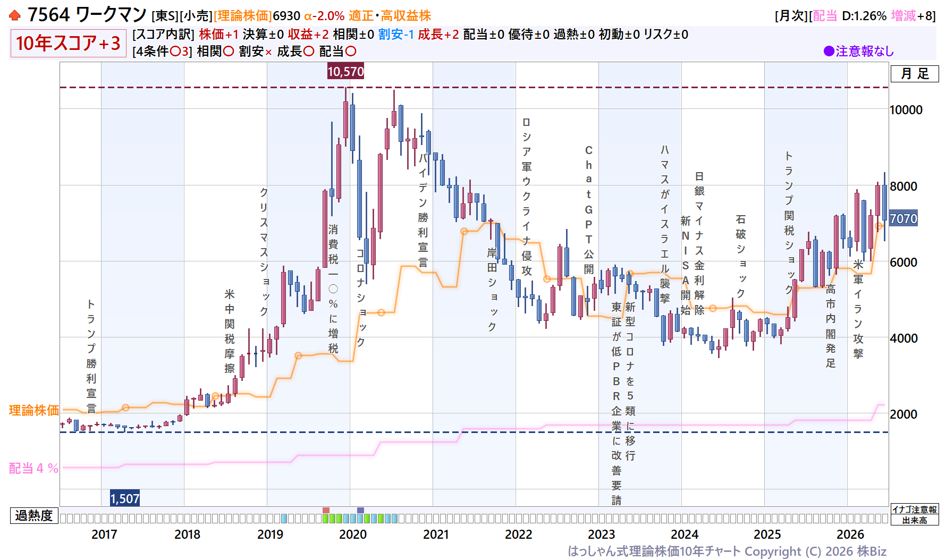
Task: Click the 高市内閣発足 event annotation
Action: click(831, 326)
